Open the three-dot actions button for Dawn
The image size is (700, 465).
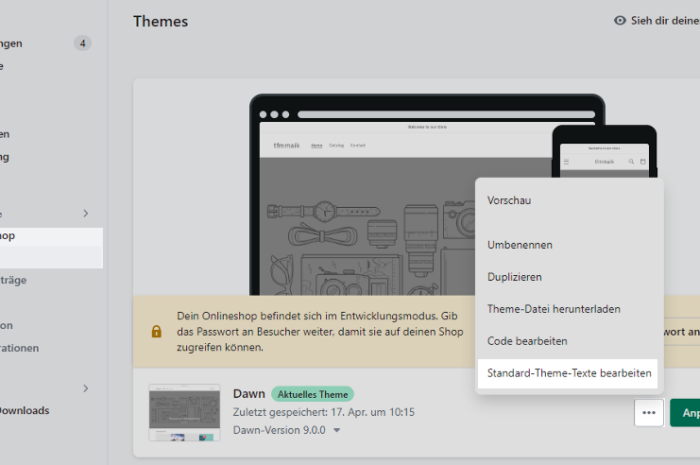pyautogui.click(x=649, y=412)
